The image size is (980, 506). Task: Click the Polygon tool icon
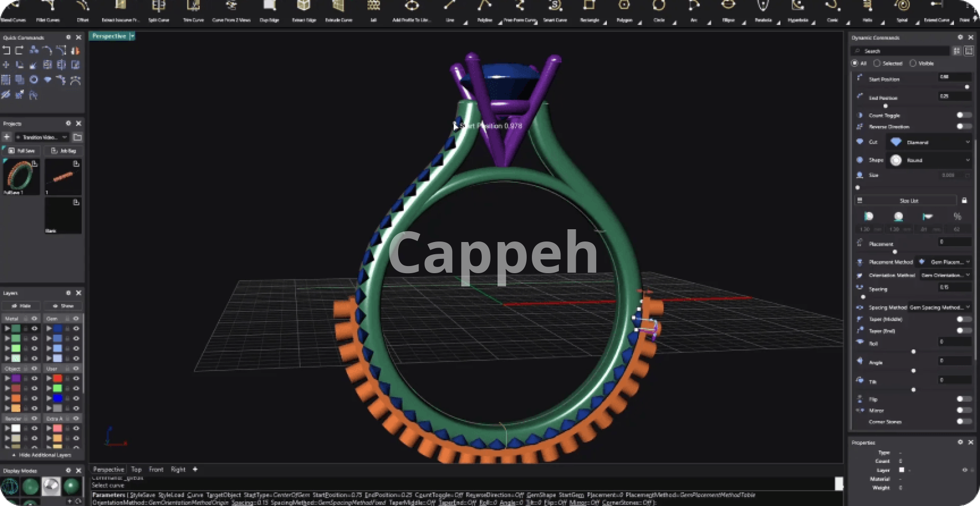click(x=624, y=7)
